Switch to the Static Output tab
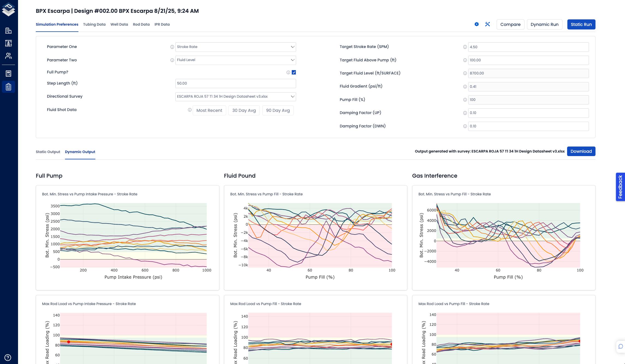Image resolution: width=625 pixels, height=364 pixels. pos(48,152)
